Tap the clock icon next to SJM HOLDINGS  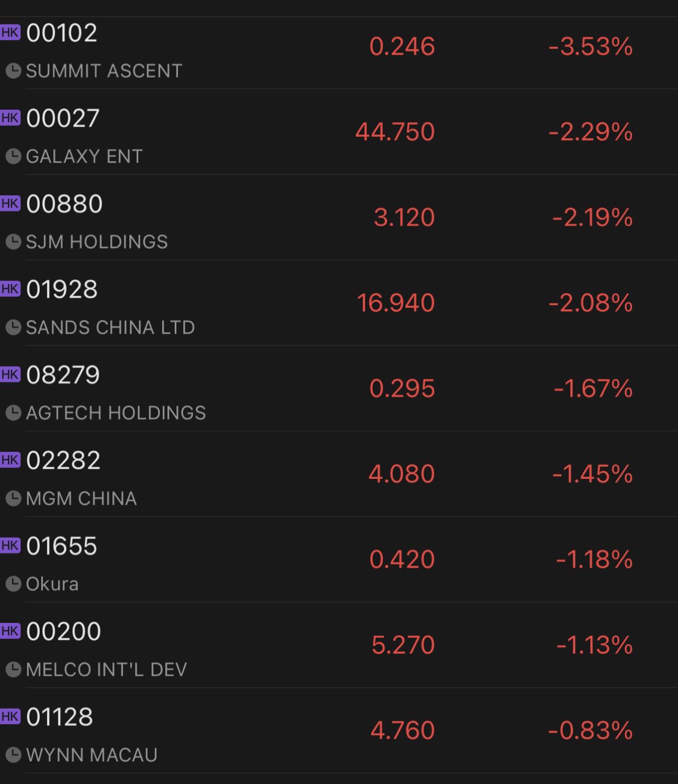coord(13,242)
